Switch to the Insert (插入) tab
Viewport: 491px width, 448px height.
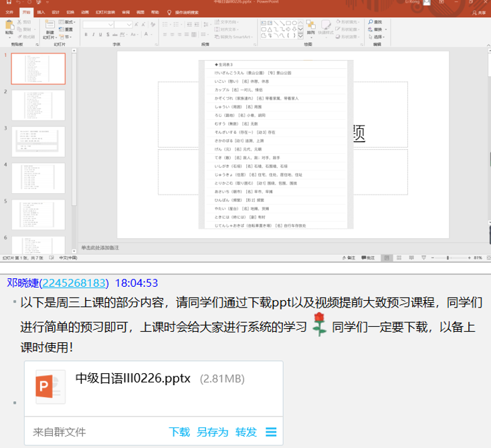(41, 12)
